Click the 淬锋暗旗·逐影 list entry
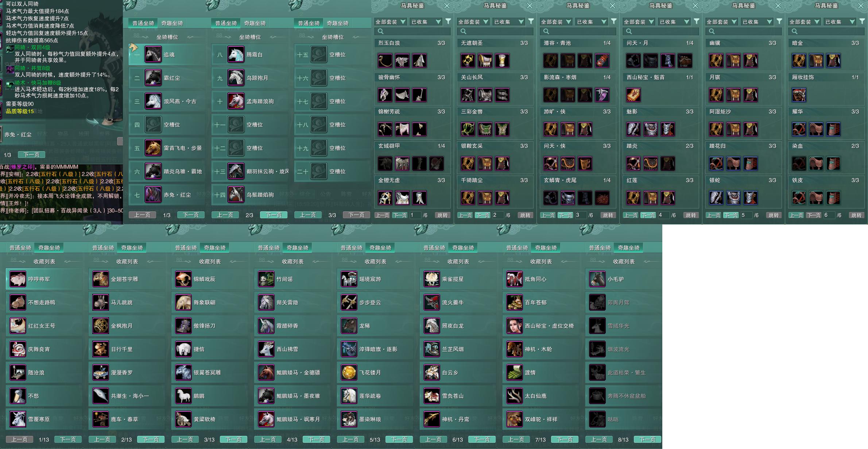The image size is (868, 449). pos(375,349)
